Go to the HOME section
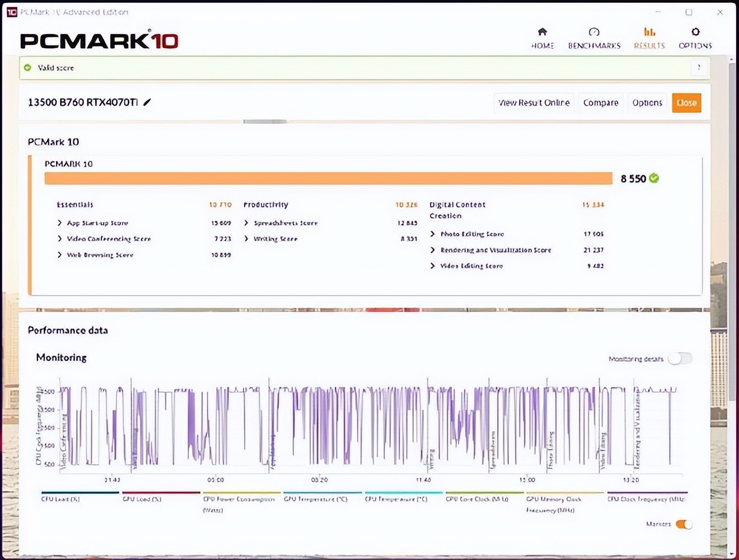739x560 pixels. [x=542, y=38]
